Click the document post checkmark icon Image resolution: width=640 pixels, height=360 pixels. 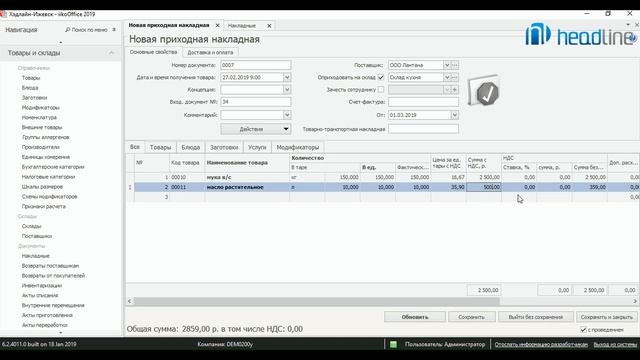pos(484,91)
